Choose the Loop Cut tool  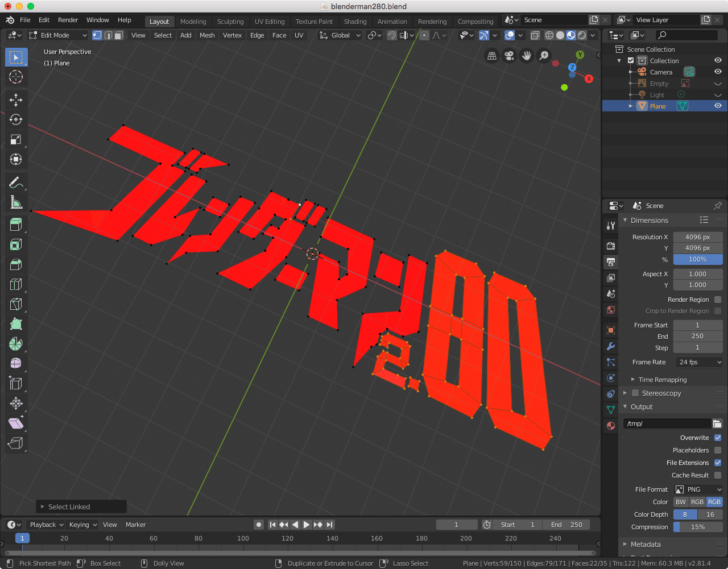(16, 284)
